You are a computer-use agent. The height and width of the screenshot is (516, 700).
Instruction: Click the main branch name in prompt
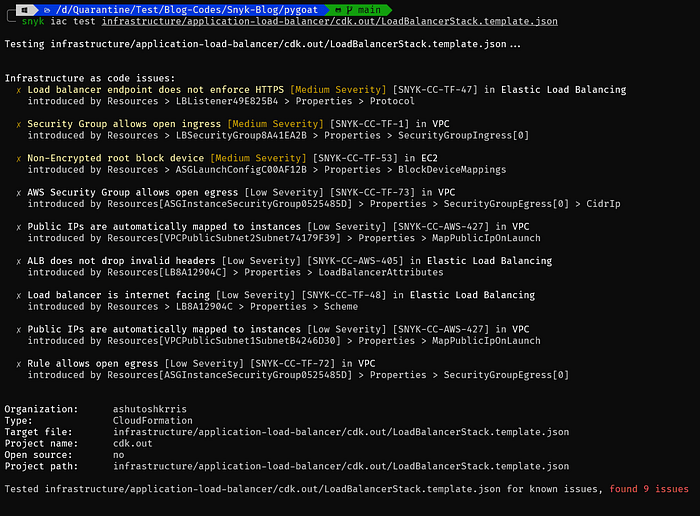(369, 10)
